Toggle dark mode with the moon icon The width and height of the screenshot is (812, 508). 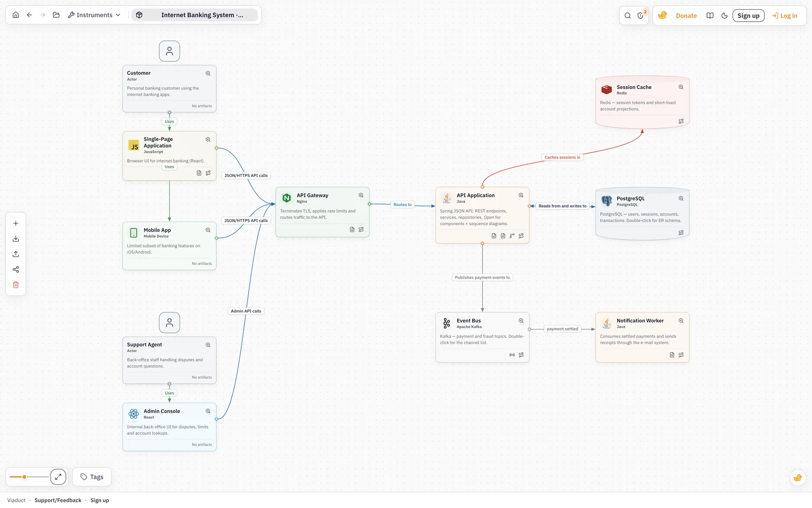pos(724,16)
